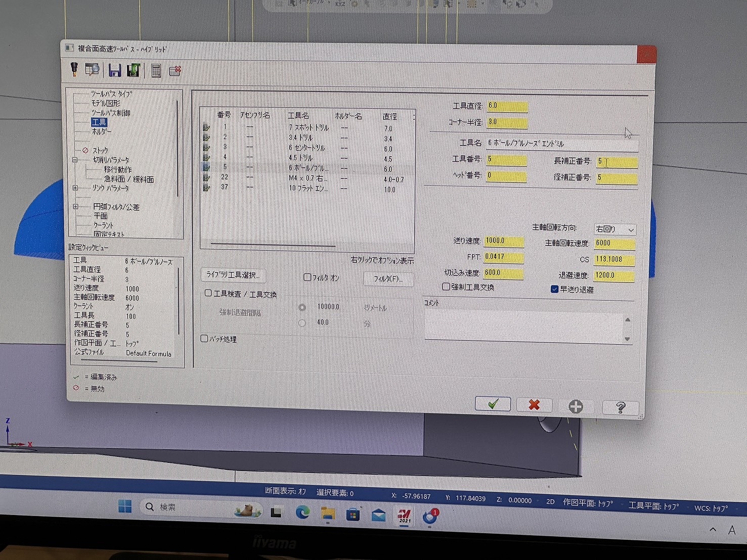Select ツールパス制御 in the tree
Screen dimensions: 747x560
[x=111, y=112]
